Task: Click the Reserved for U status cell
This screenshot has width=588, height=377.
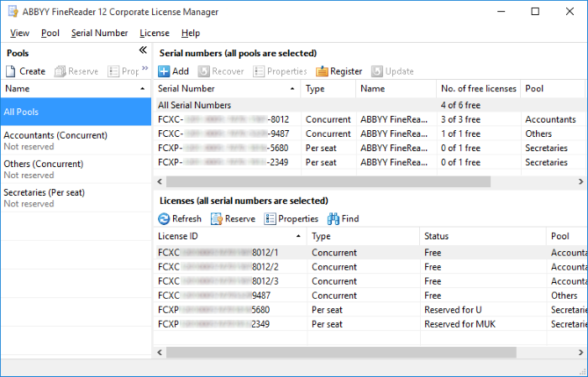Action: [x=483, y=310]
